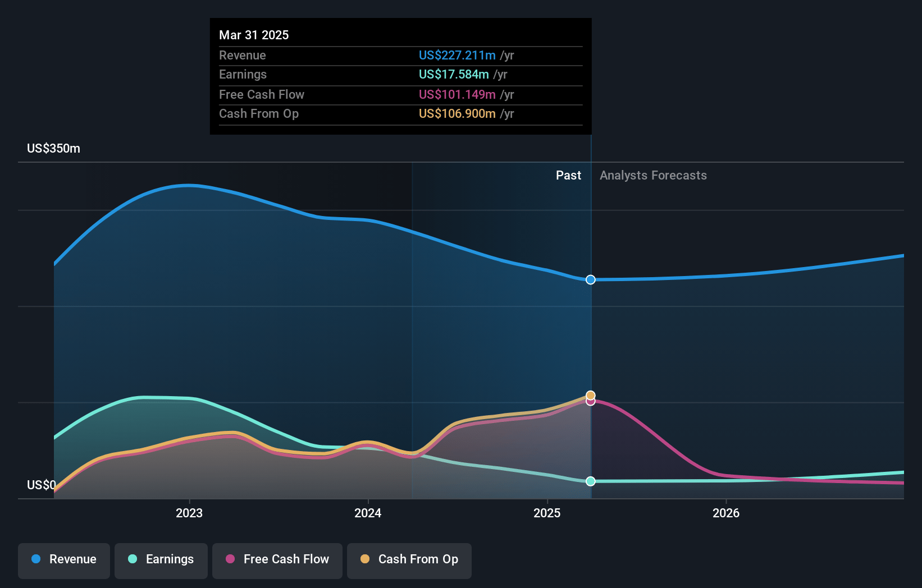The height and width of the screenshot is (588, 922).
Task: Toggle the Cash From Op legend series
Action: pos(409,560)
